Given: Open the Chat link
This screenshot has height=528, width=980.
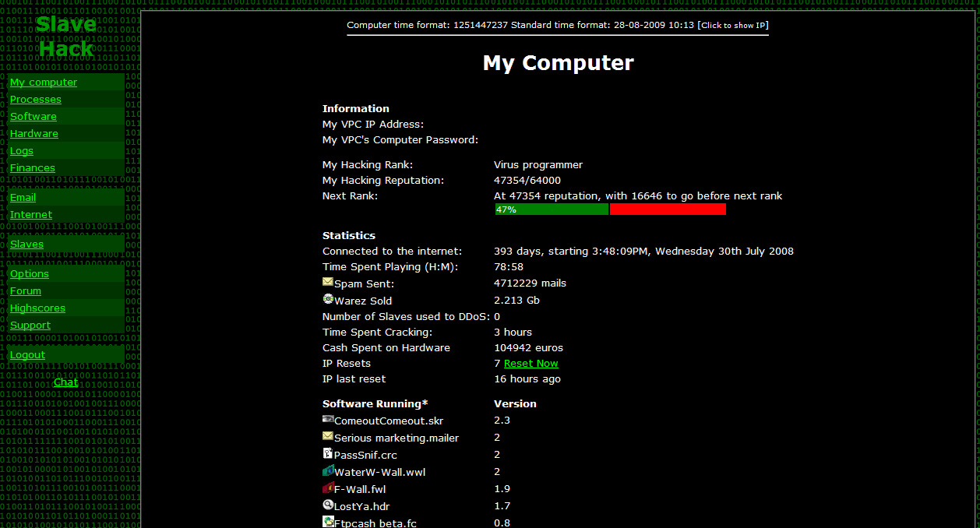Looking at the screenshot, I should [65, 382].
